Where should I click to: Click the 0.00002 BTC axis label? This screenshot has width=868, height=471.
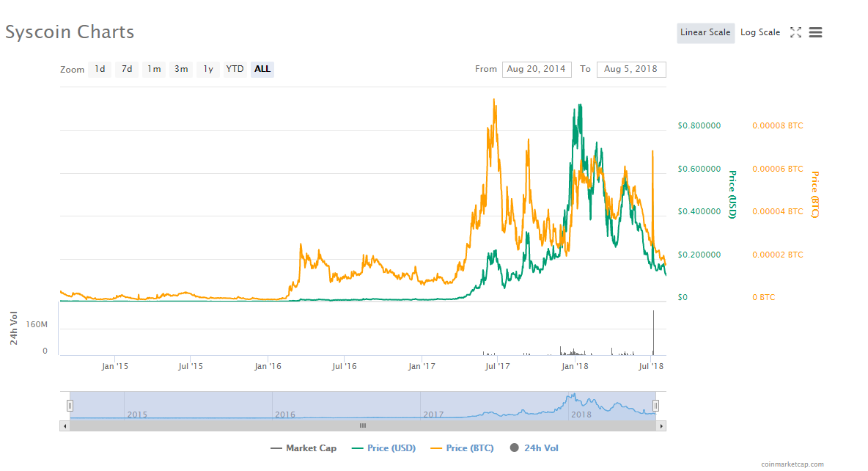point(777,255)
